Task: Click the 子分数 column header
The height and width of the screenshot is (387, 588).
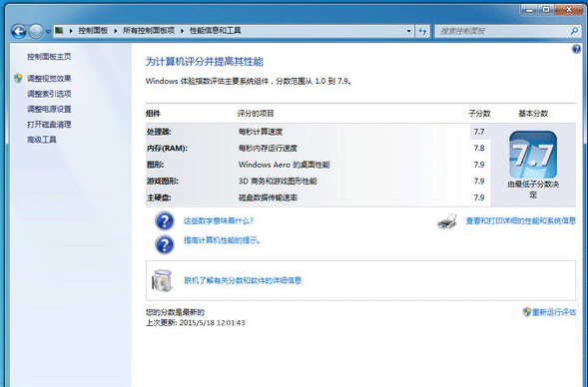Action: [x=479, y=114]
